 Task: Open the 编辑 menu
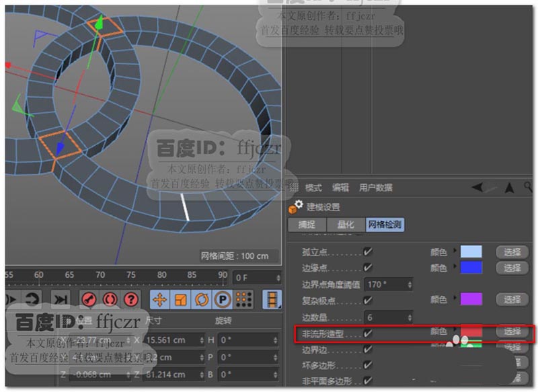click(340, 188)
